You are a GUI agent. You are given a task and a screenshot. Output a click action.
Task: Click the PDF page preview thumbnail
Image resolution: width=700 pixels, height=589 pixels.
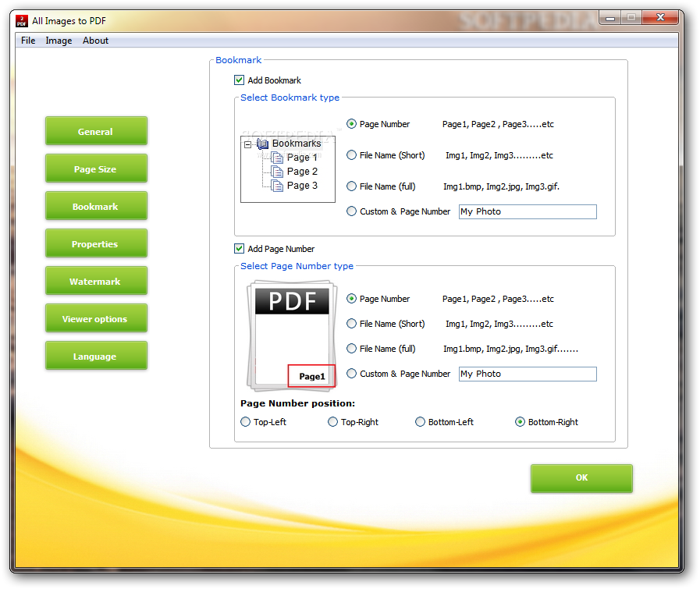click(292, 335)
